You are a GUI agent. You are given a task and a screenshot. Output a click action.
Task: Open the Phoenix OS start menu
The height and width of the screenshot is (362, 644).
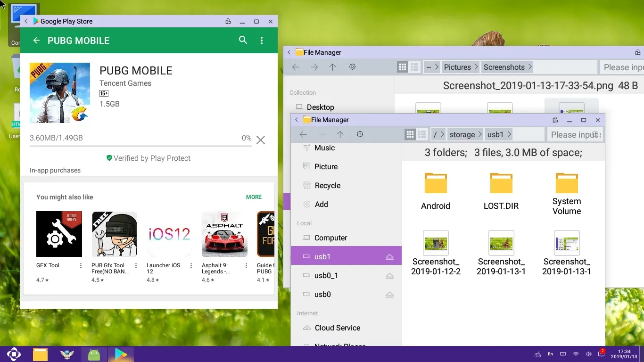[x=13, y=354]
